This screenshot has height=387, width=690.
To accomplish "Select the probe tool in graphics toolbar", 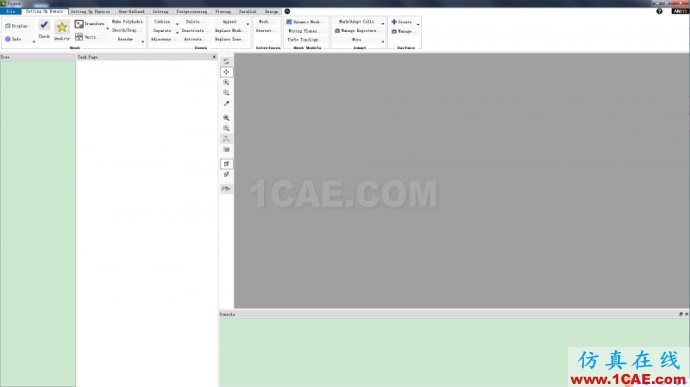I will tap(226, 103).
